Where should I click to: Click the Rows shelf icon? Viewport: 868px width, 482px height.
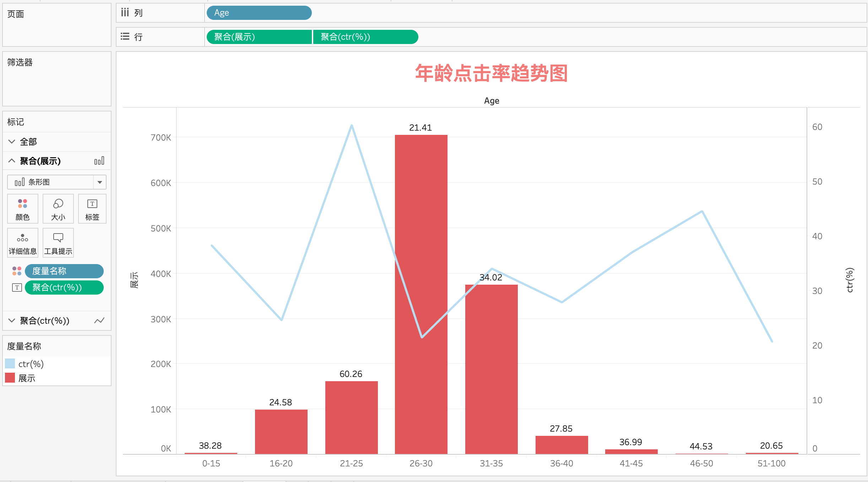click(125, 37)
